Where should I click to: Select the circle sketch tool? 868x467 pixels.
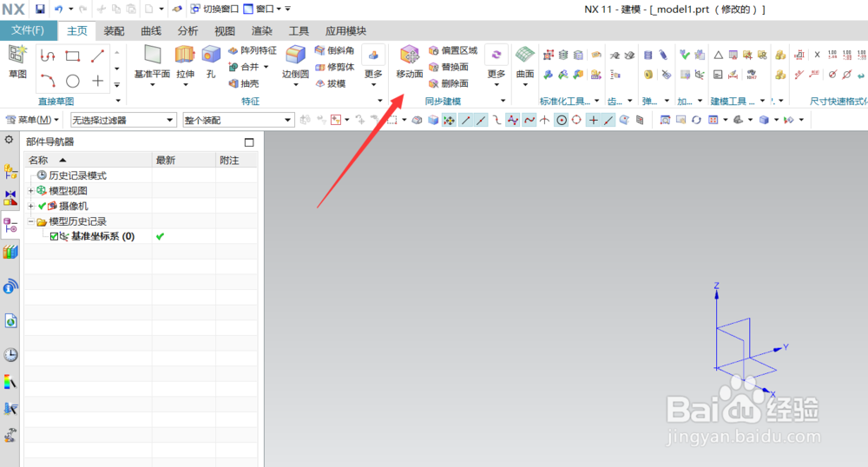click(x=73, y=82)
